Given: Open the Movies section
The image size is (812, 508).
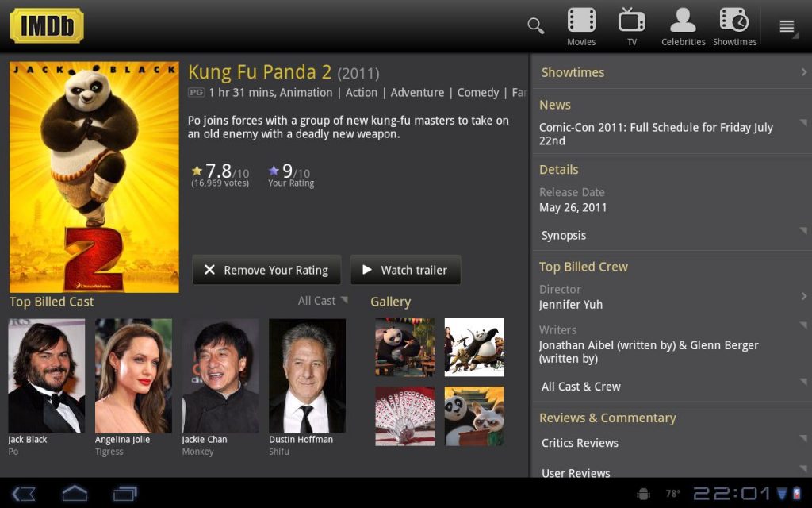Looking at the screenshot, I should point(581,27).
